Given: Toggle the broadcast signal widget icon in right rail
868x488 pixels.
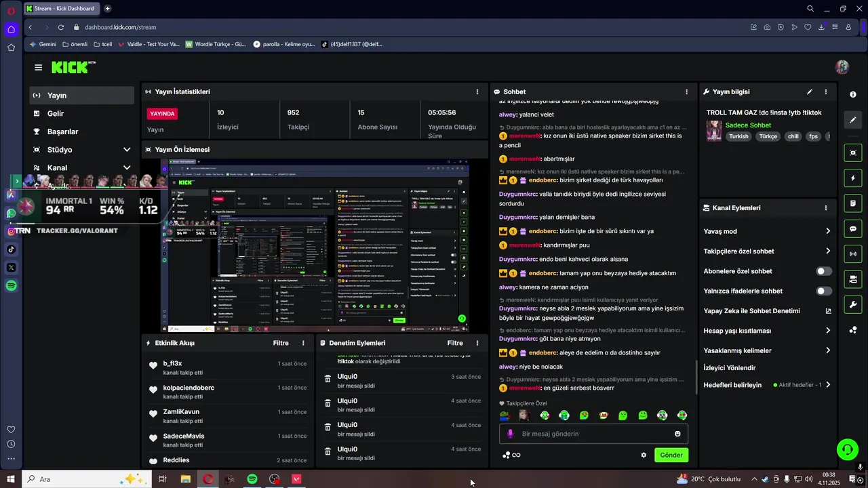Looking at the screenshot, I should click(x=853, y=254).
